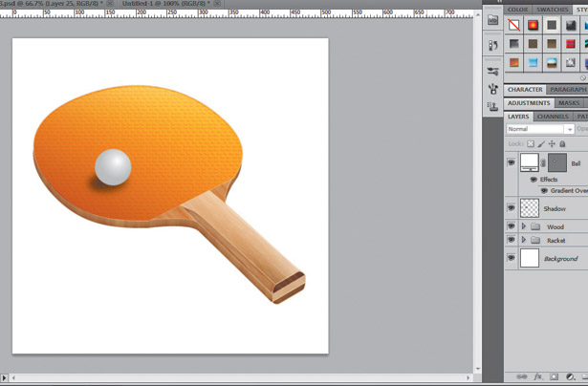
Task: Hide the Background layer
Action: (511, 258)
